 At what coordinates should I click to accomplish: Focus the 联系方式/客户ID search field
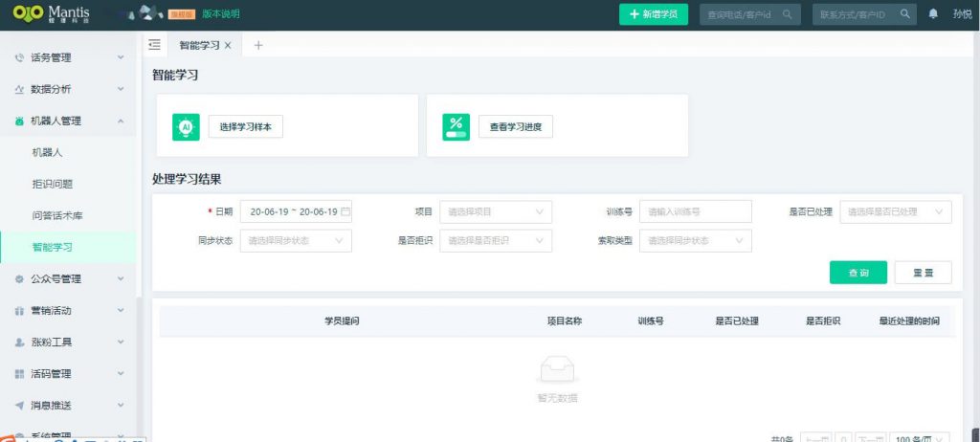(x=864, y=14)
